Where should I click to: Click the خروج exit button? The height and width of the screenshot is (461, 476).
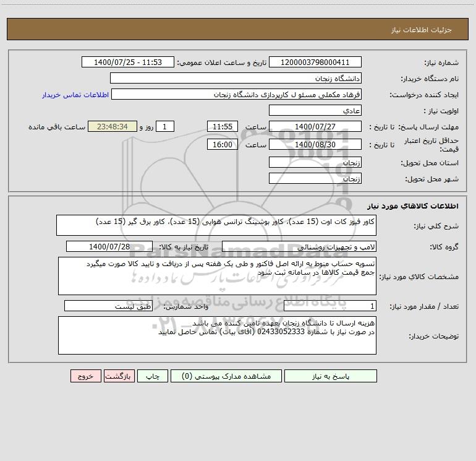[x=85, y=376]
